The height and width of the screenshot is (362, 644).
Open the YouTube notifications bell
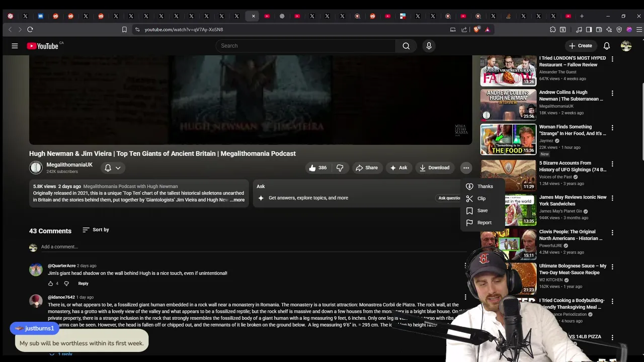pos(607,46)
